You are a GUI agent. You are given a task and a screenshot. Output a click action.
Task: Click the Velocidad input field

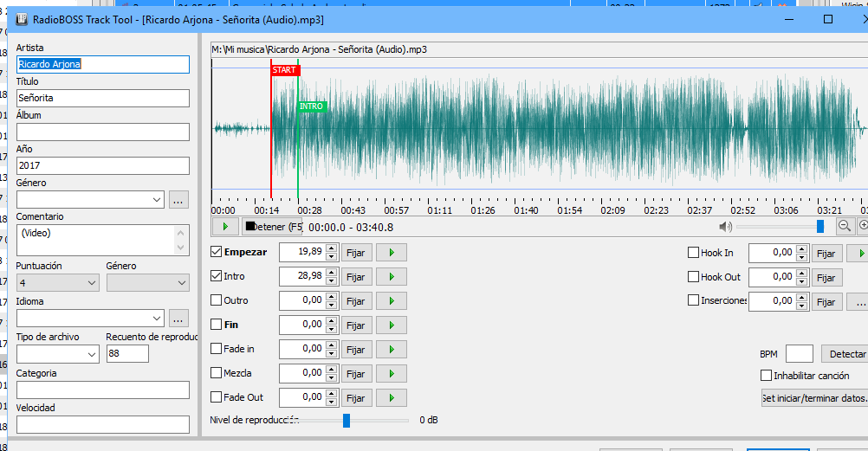tap(103, 424)
